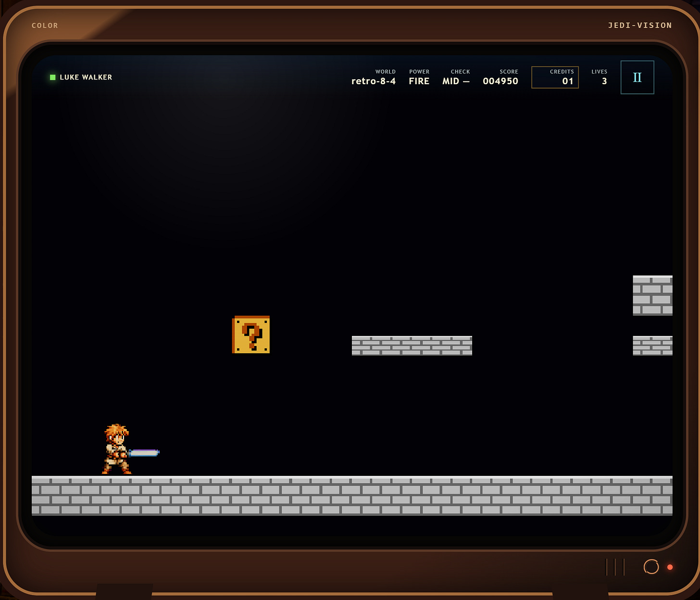Viewport: 700px width, 600px height.
Task: Click the CHECK label
Action: (x=460, y=72)
